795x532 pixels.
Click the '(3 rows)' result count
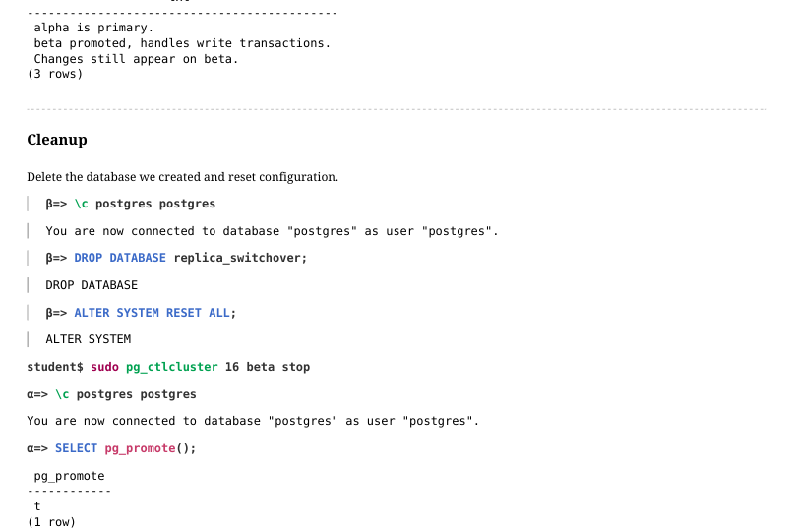(x=55, y=74)
